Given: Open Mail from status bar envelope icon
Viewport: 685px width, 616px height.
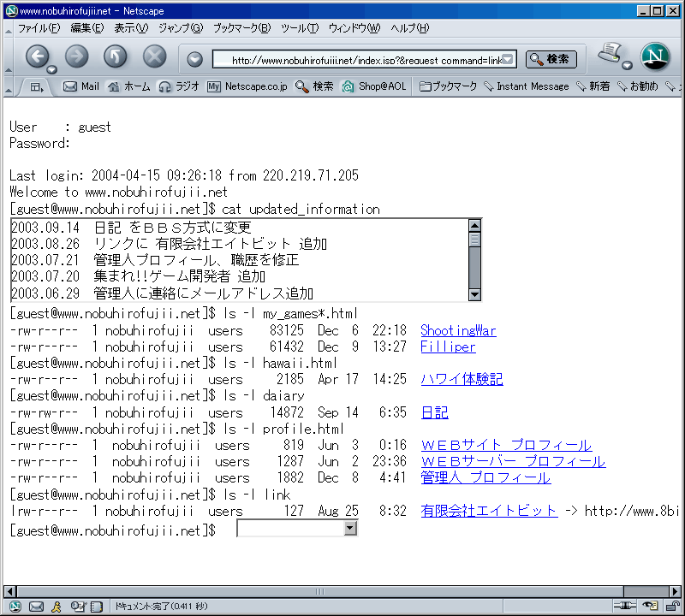Looking at the screenshot, I should [x=36, y=607].
